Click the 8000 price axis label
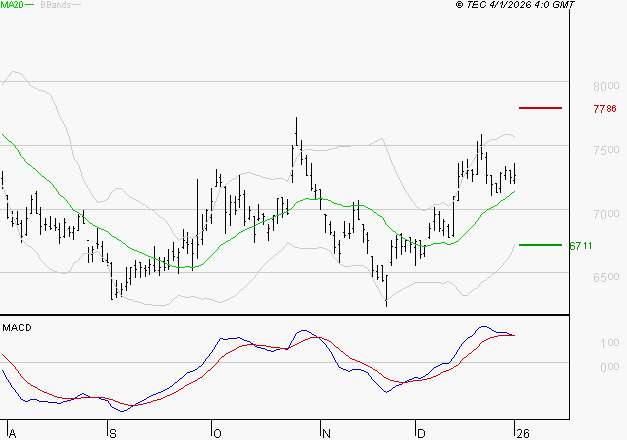 tap(606, 86)
